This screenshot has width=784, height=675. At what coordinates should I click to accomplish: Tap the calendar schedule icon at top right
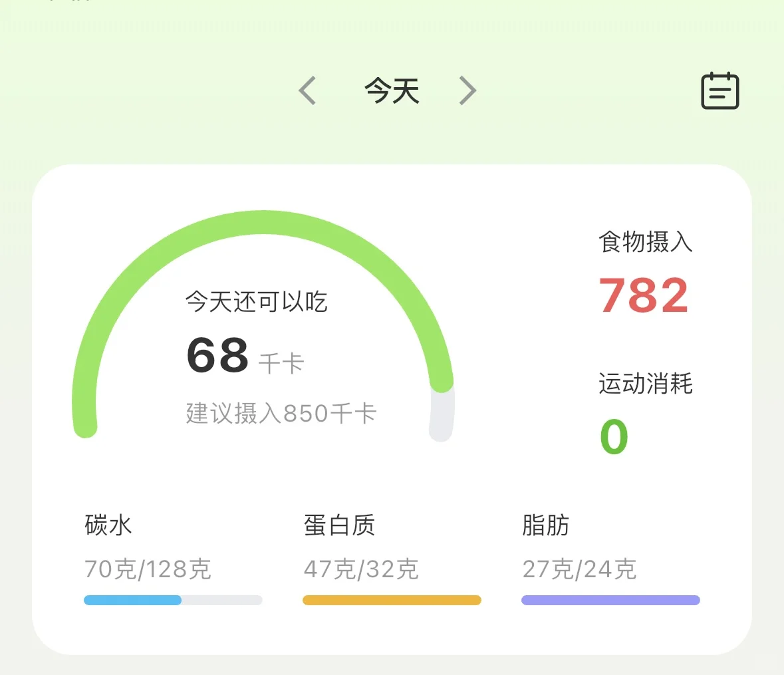click(720, 90)
